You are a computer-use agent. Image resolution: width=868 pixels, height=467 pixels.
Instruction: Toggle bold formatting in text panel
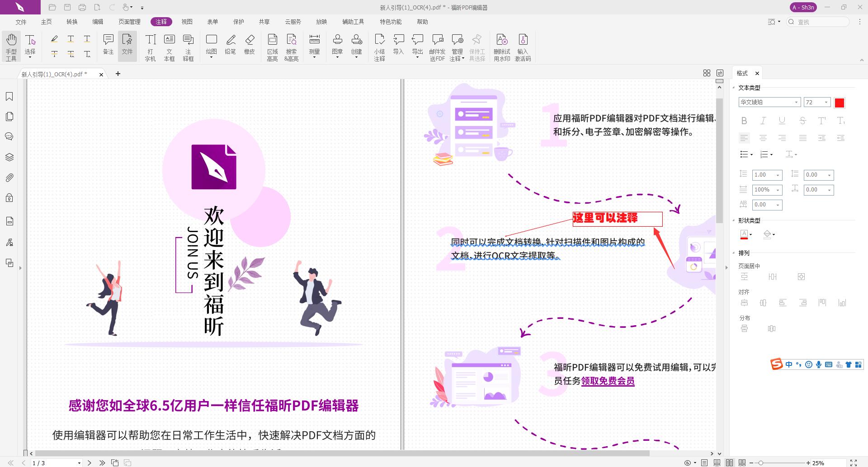point(744,121)
